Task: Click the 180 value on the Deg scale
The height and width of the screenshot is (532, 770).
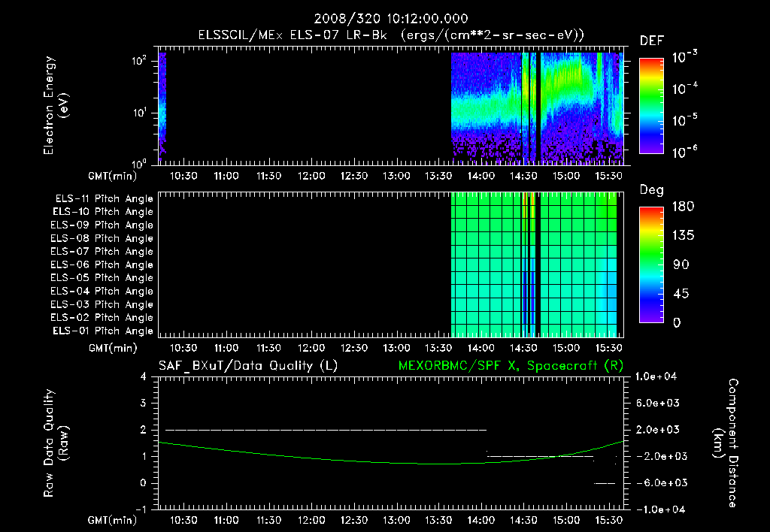Action: click(x=684, y=207)
